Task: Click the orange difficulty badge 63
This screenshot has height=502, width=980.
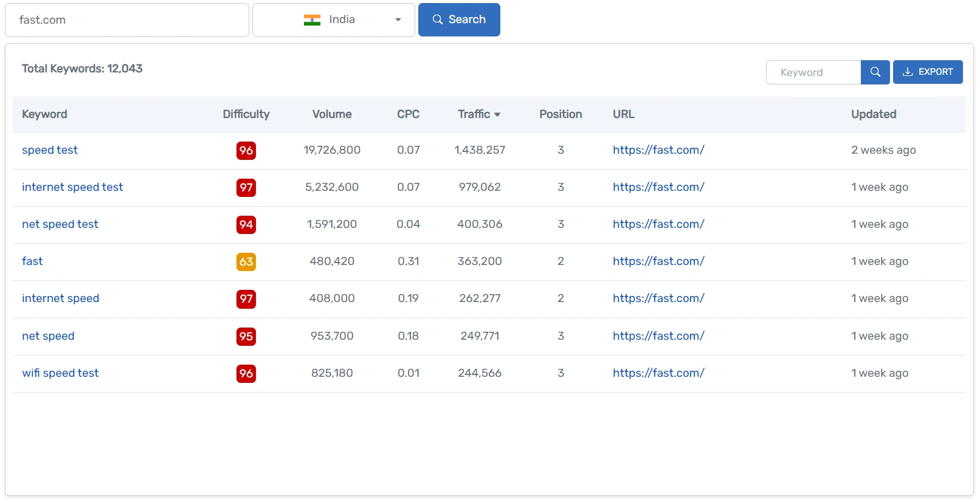Action: (246, 262)
